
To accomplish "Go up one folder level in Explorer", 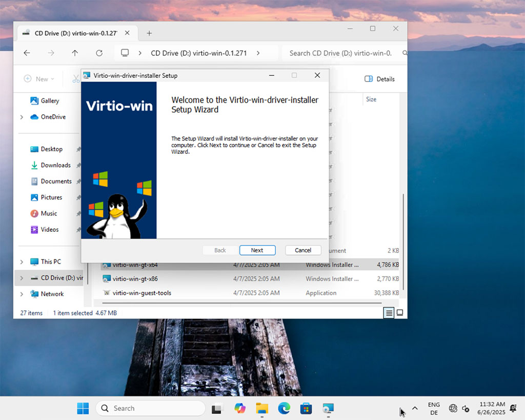I will click(x=75, y=53).
